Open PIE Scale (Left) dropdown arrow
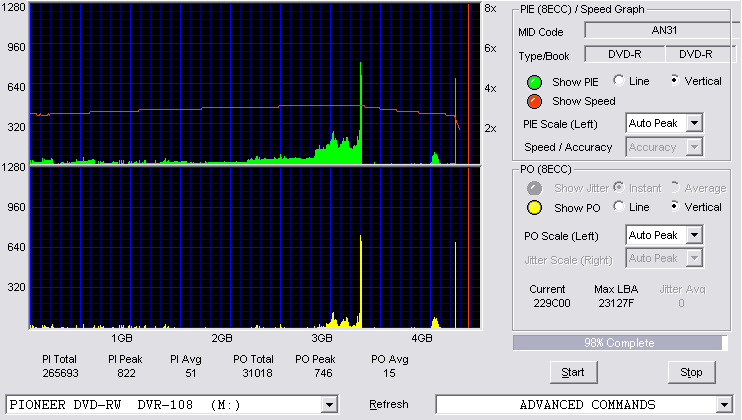The height and width of the screenshot is (420, 742). pyautogui.click(x=694, y=123)
